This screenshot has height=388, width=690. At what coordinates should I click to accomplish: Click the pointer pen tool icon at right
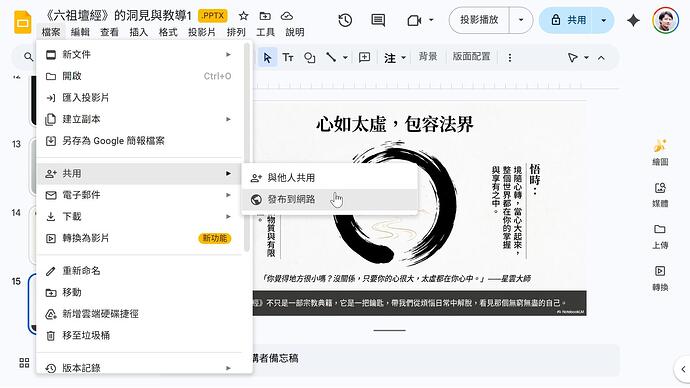point(573,58)
